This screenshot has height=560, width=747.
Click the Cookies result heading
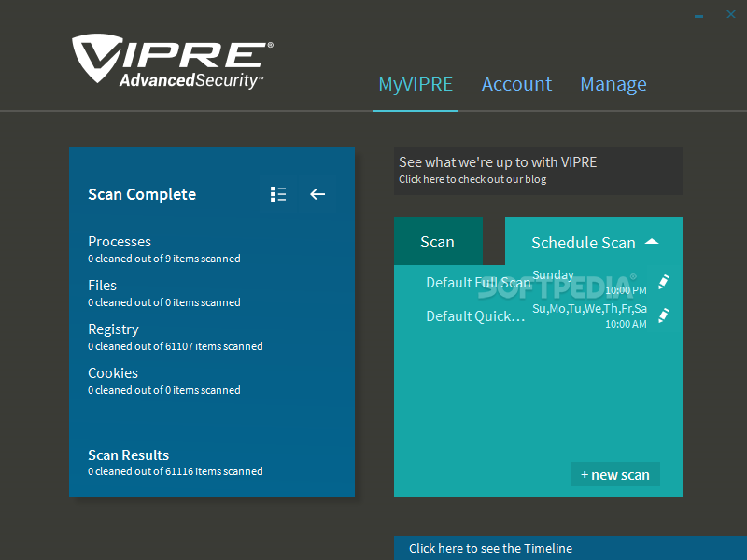tap(113, 372)
